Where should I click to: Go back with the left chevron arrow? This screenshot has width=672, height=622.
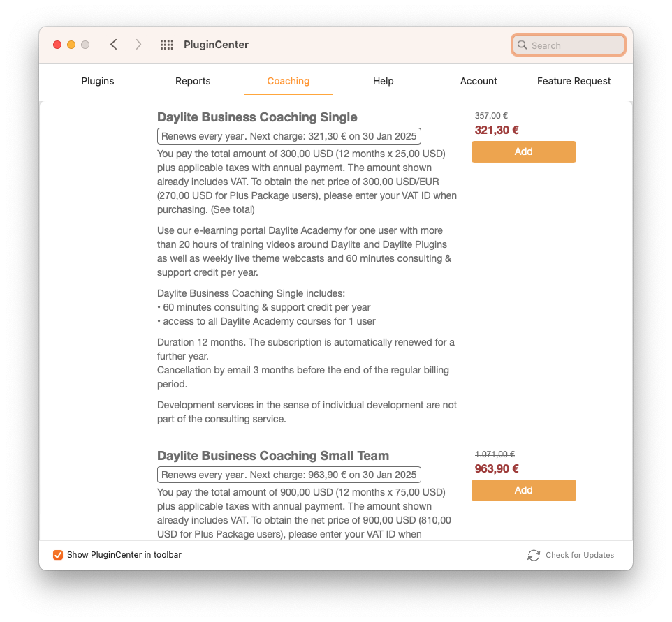(x=114, y=45)
